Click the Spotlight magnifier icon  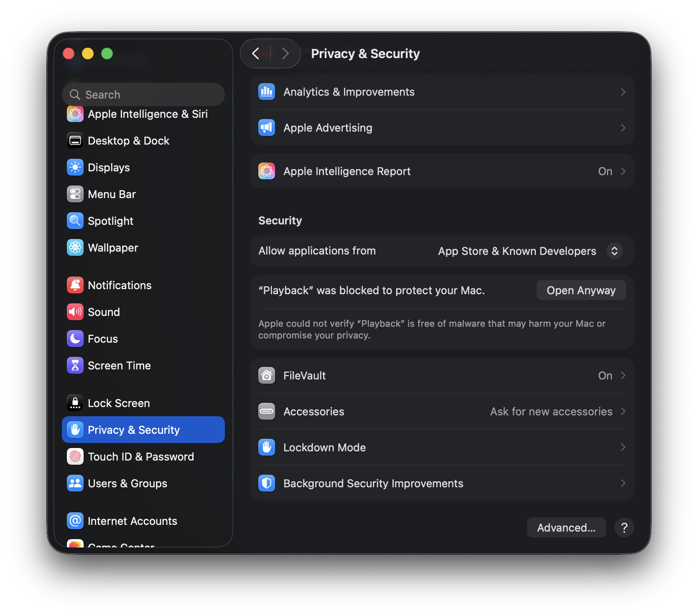[75, 221]
